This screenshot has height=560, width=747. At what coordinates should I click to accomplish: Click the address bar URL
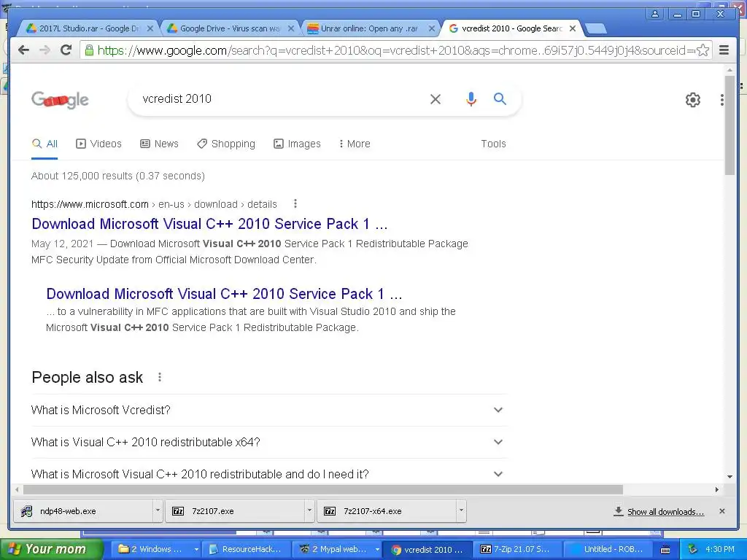click(395, 50)
